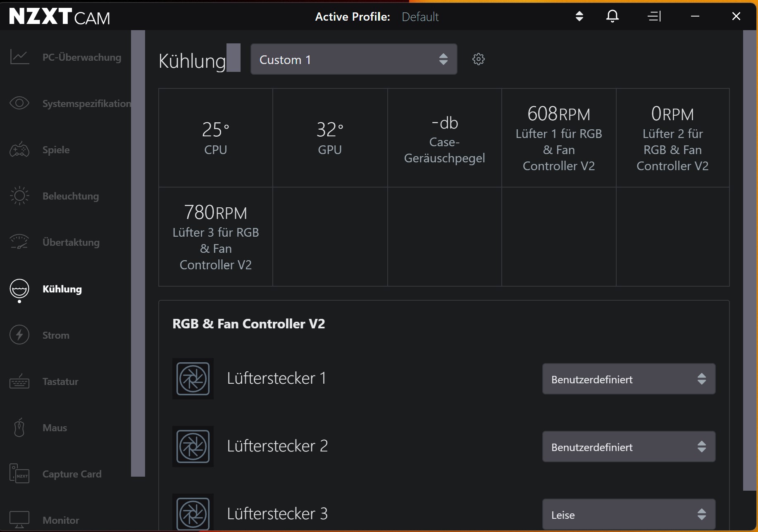Open the Tastatur section

coord(60,382)
